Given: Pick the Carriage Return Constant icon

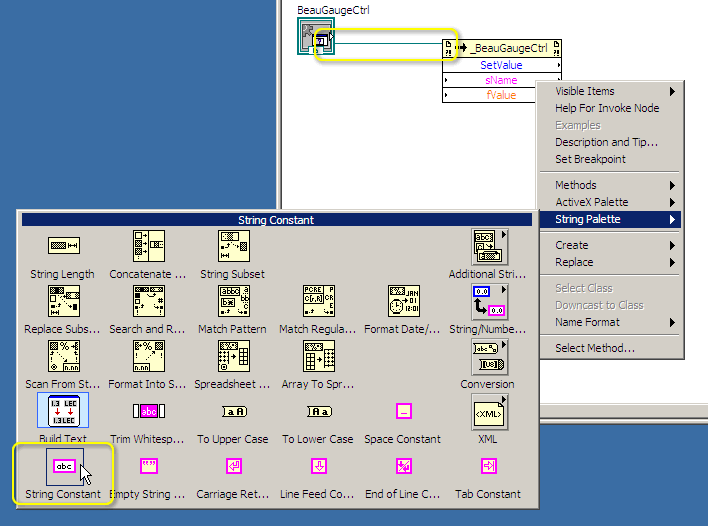Looking at the screenshot, I should click(x=234, y=466).
